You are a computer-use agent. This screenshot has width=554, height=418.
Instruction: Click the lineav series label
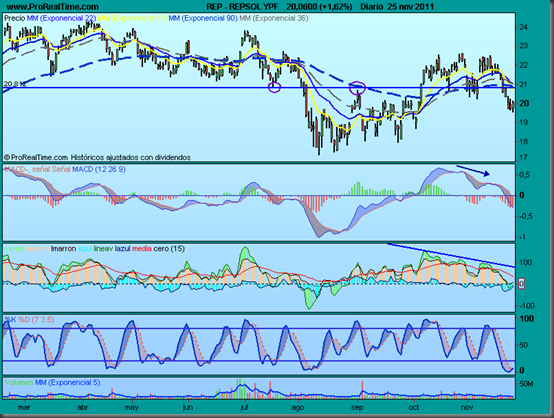(x=103, y=248)
